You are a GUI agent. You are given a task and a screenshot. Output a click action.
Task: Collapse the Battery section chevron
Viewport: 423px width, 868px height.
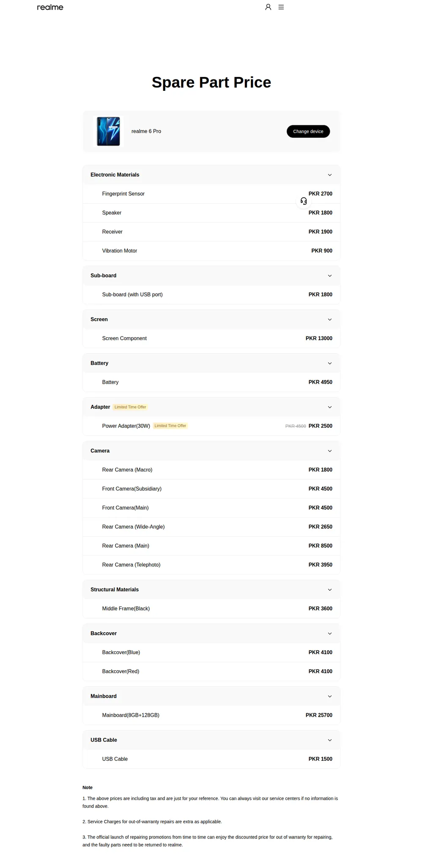[x=330, y=363]
